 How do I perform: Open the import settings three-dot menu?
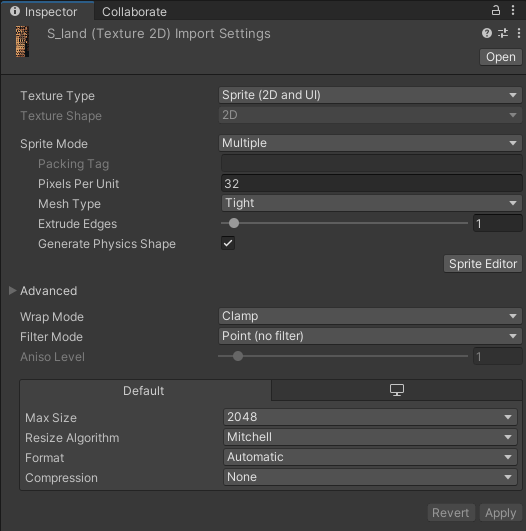point(519,33)
